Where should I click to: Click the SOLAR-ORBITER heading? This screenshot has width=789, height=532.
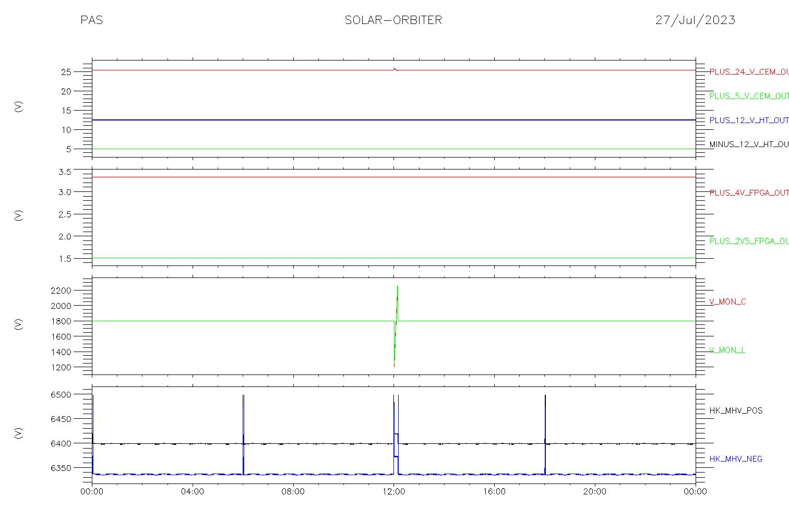(393, 20)
